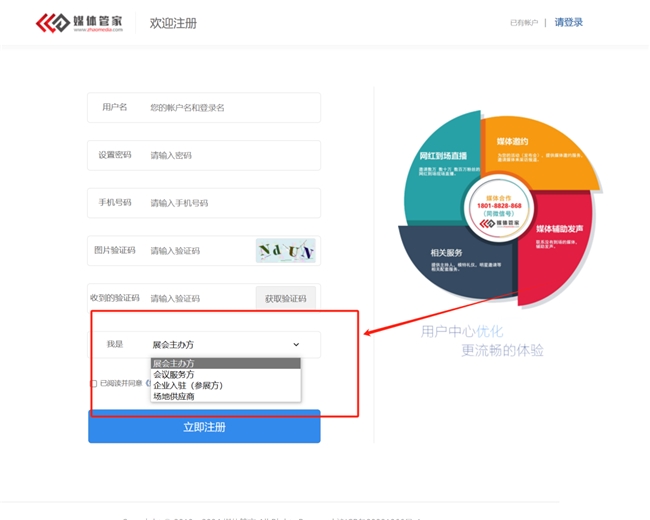Check the 已阅读并同意 agreement checkbox
Viewport: 650px width, 520px height.
click(94, 383)
